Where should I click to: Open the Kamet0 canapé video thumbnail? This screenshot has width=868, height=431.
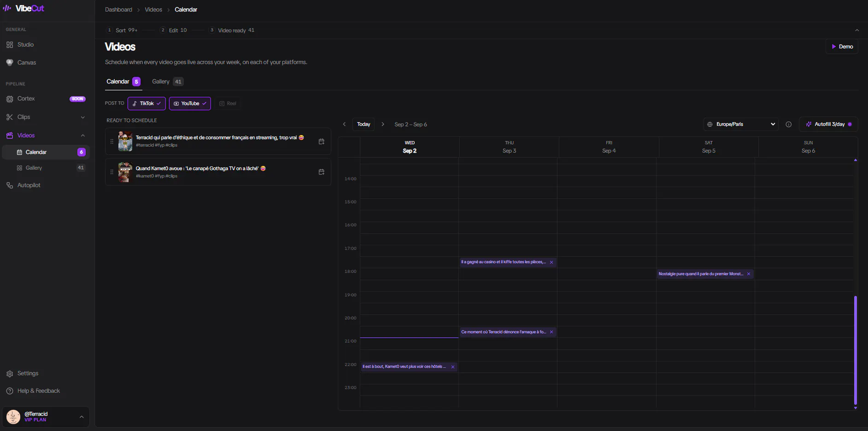125,172
